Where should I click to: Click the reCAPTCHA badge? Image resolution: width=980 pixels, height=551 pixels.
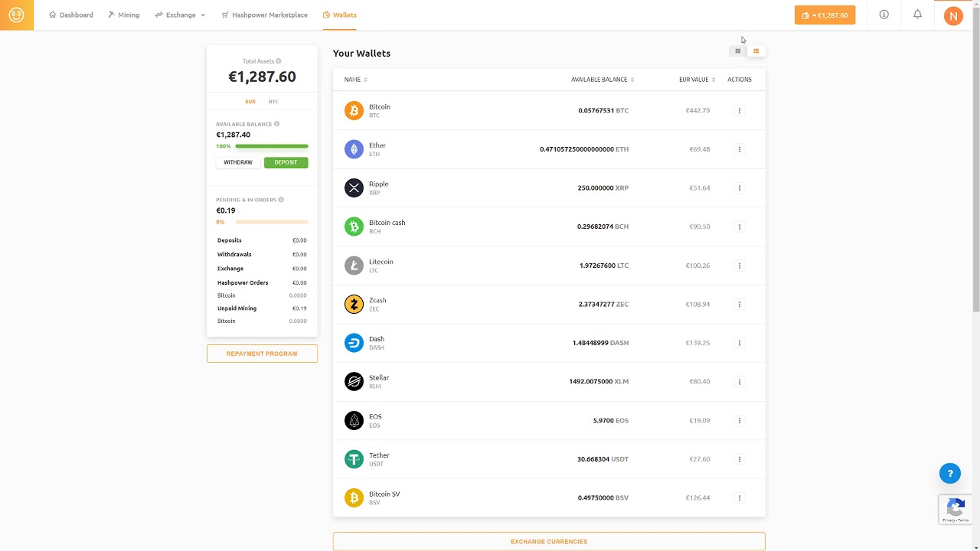tap(955, 509)
